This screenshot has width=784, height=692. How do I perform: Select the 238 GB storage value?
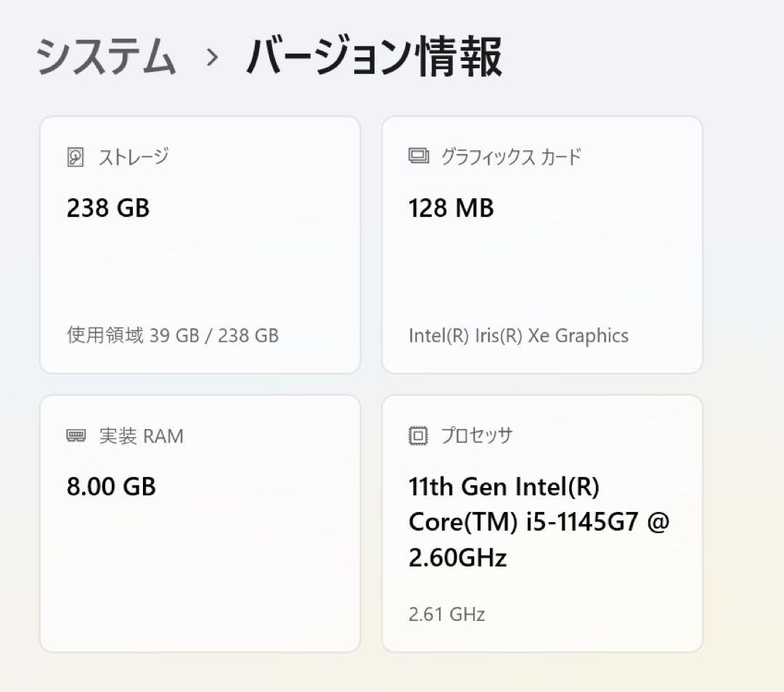(107, 208)
